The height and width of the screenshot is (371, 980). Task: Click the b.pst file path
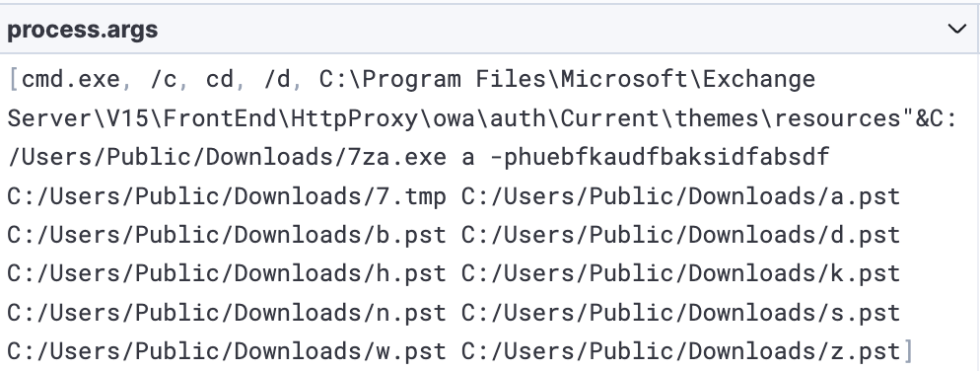point(227,235)
